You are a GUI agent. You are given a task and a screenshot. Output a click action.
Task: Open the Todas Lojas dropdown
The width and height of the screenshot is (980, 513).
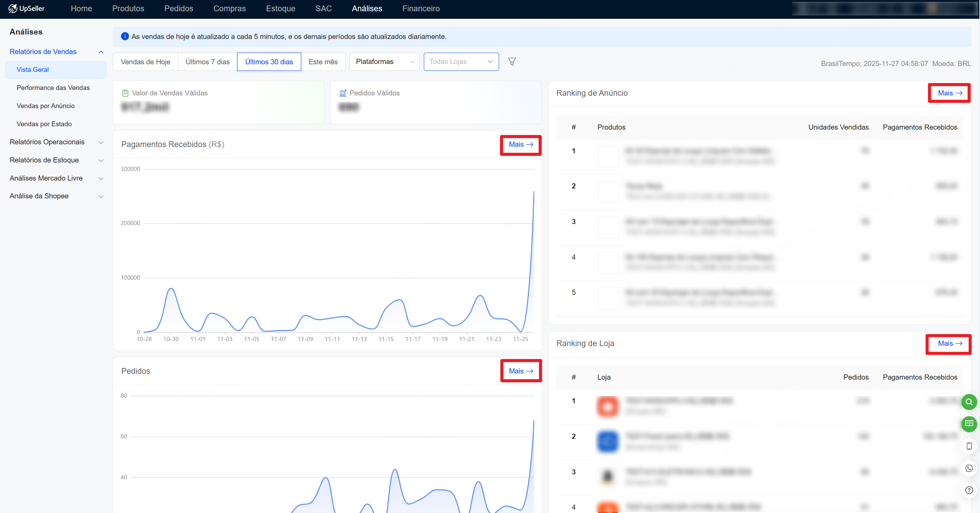click(x=461, y=62)
